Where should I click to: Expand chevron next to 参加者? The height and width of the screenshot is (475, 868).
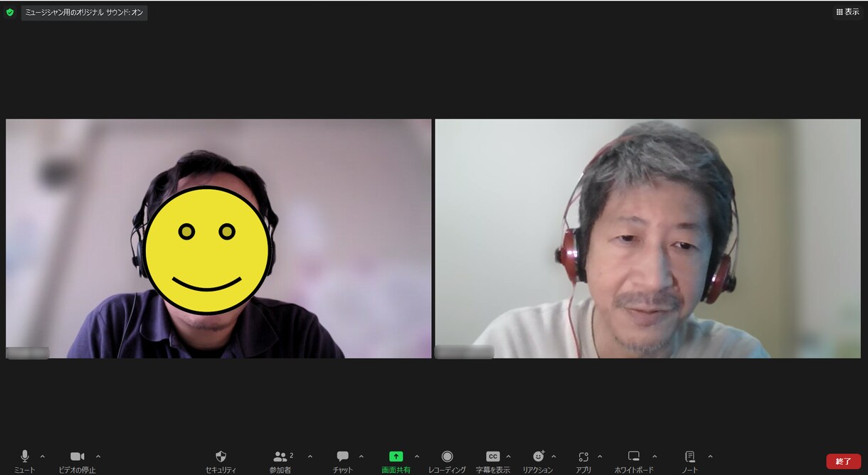point(310,457)
